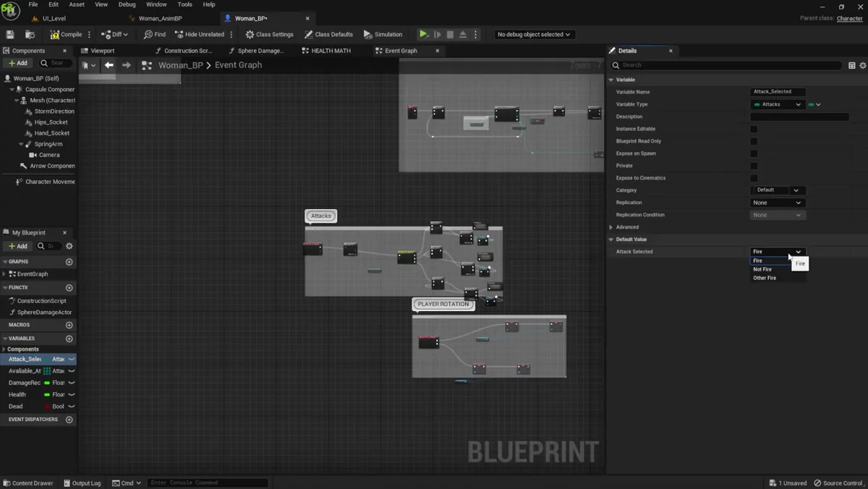Expand the Advanced section in Details

click(611, 227)
